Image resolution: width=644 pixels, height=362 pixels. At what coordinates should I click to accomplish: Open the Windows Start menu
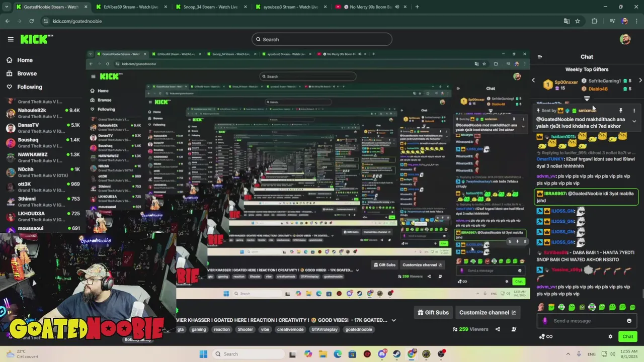coord(203,354)
